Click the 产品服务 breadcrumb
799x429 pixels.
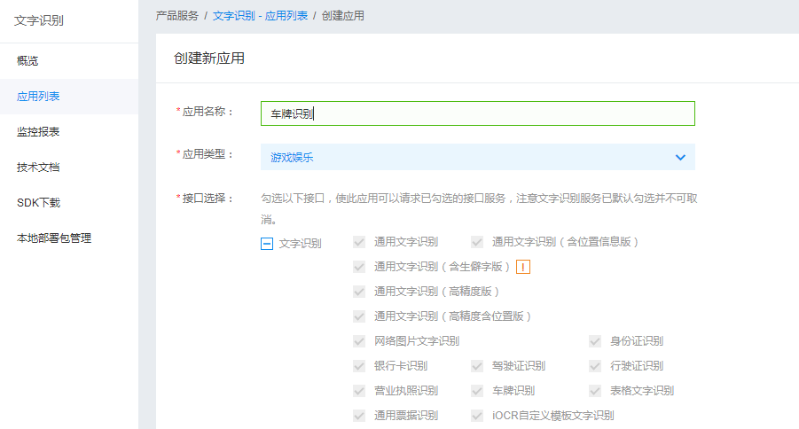click(177, 16)
